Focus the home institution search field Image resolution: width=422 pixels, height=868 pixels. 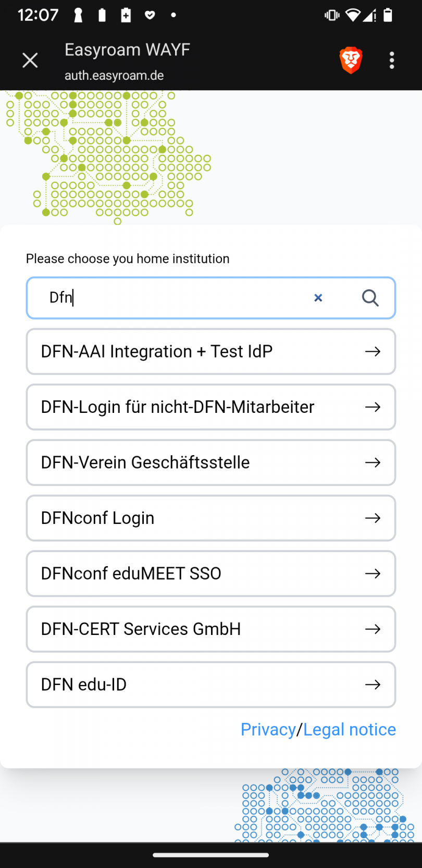click(x=177, y=298)
